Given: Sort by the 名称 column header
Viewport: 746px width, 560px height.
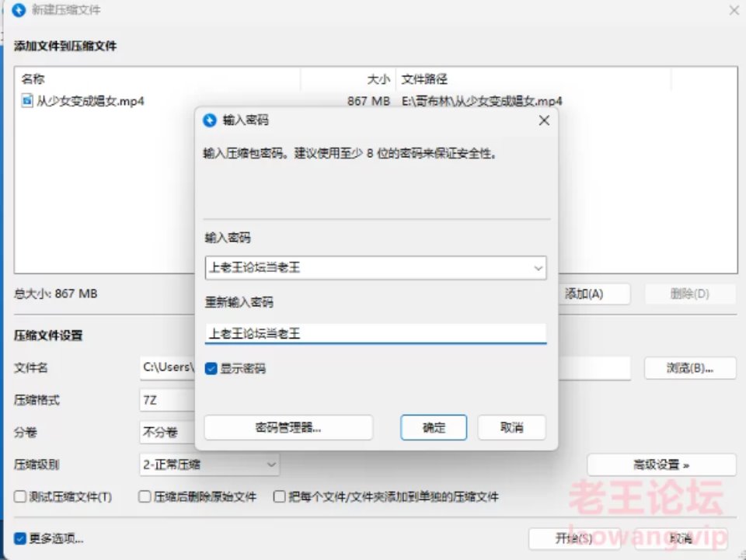Looking at the screenshot, I should point(158,79).
